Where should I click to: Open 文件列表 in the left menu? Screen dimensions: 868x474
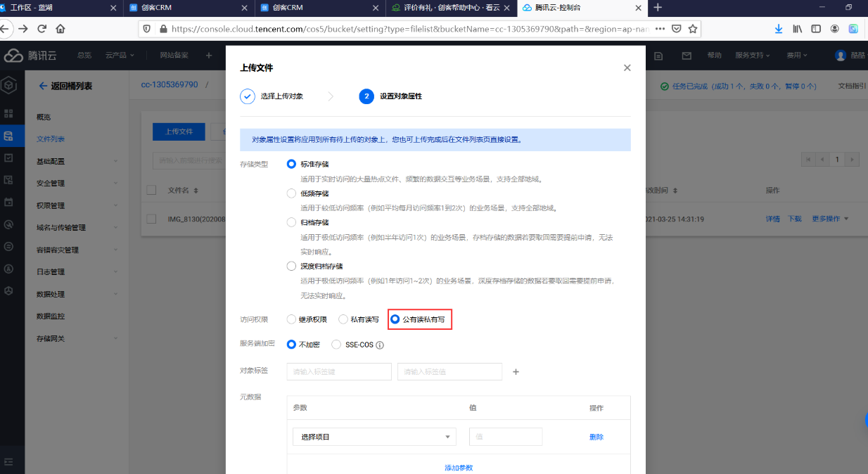click(x=50, y=139)
